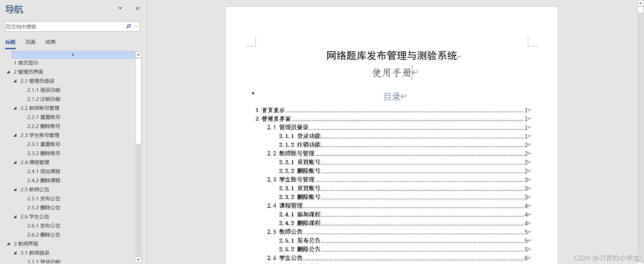The height and width of the screenshot is (264, 644).
Task: Follow TOC entry 2.2 教师账号管理
Action: tap(397, 153)
